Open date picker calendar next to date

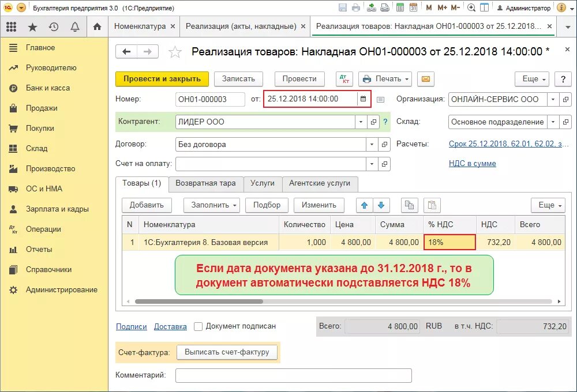[363, 99]
